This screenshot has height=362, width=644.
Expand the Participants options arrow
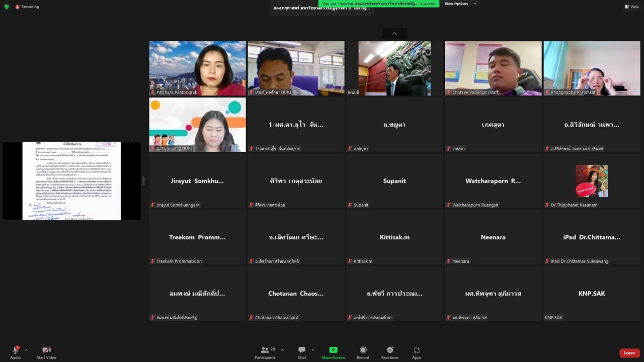[x=283, y=350]
